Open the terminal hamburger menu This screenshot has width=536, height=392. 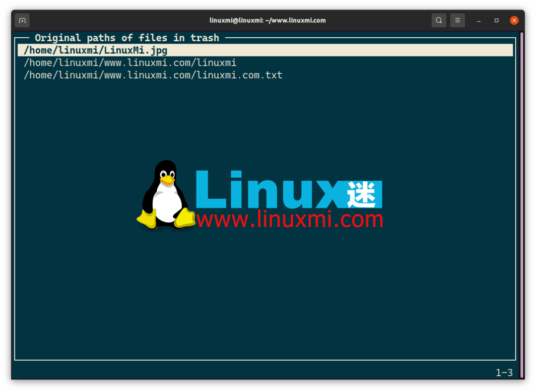click(458, 20)
